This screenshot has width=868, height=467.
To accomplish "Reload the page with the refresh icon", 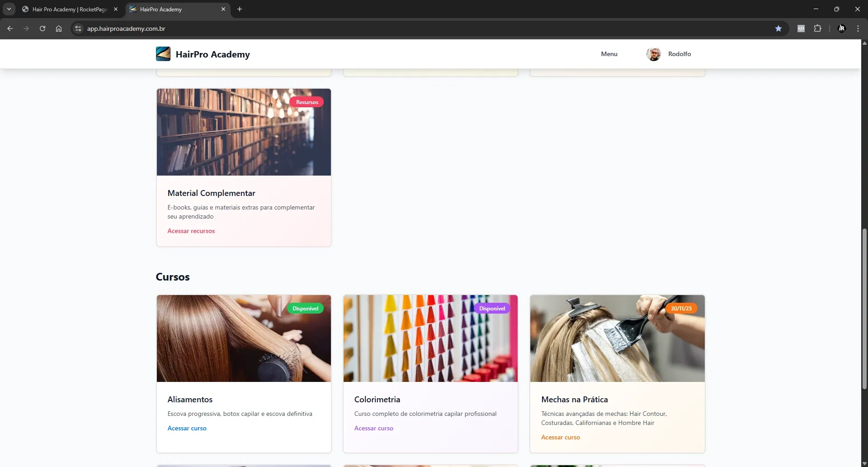I will tap(42, 29).
